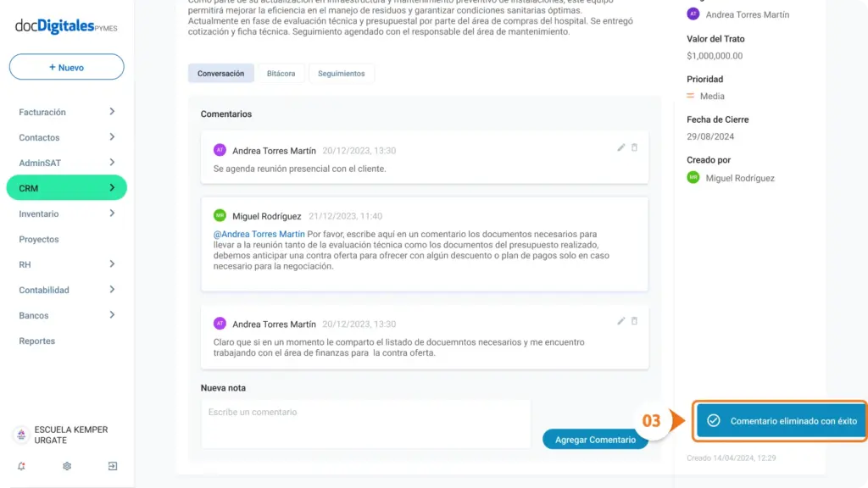The height and width of the screenshot is (488, 868).
Task: Open notifications bell icon
Action: click(21, 466)
